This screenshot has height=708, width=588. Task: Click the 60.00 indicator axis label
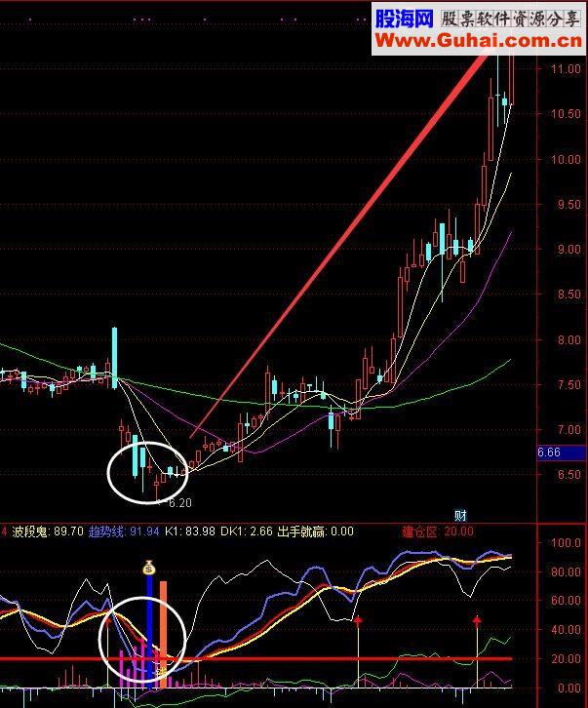[x=566, y=601]
